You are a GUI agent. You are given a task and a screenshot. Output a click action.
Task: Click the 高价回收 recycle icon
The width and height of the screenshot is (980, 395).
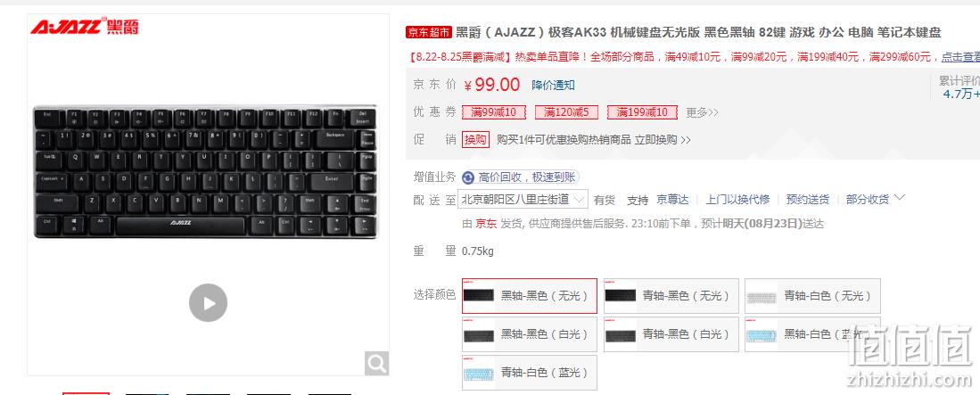tap(468, 177)
